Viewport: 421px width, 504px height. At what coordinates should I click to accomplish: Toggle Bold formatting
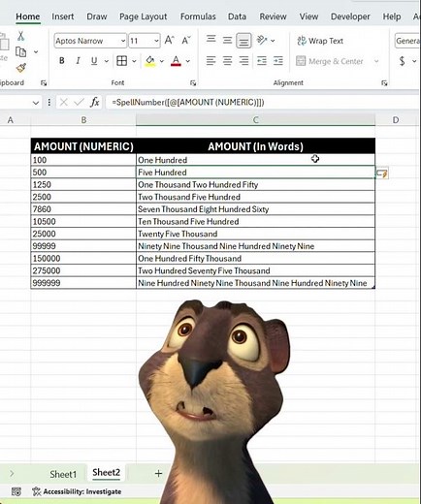point(62,61)
